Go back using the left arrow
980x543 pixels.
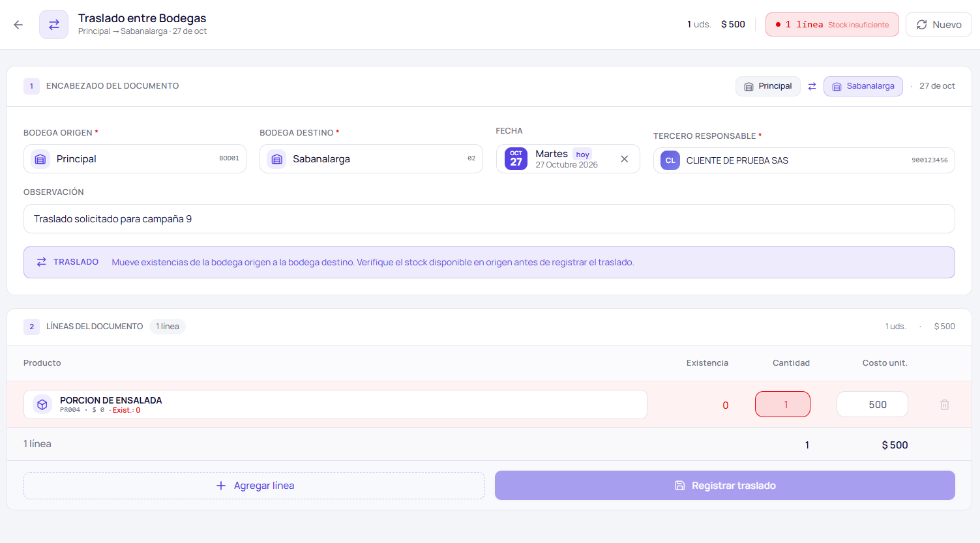pyautogui.click(x=18, y=25)
